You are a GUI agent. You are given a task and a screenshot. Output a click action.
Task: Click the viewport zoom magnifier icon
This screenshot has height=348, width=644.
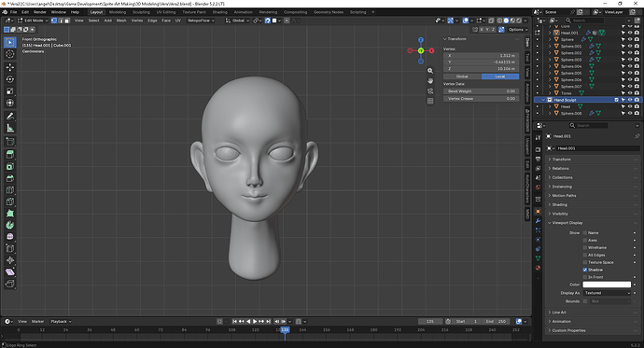(x=430, y=71)
